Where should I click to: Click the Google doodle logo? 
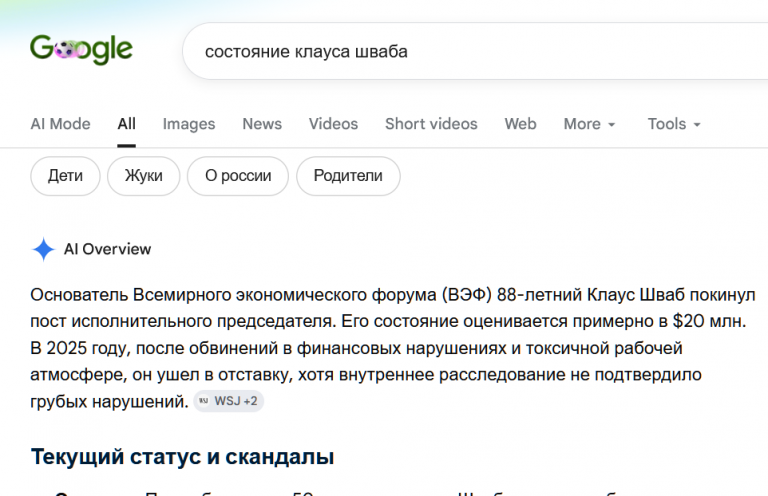click(81, 49)
